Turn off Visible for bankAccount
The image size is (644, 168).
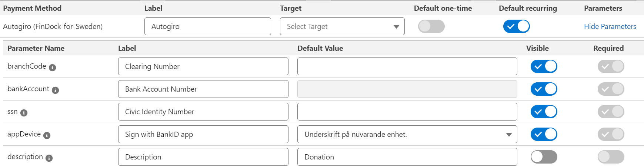click(544, 89)
